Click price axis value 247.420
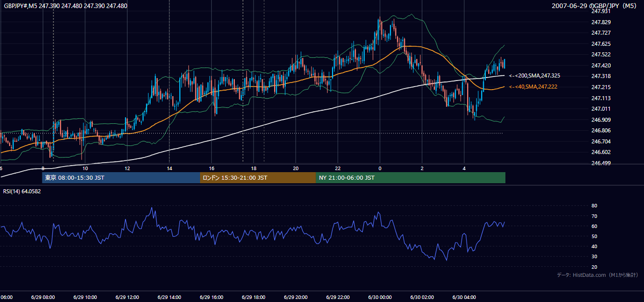The width and height of the screenshot is (644, 302). 601,65
